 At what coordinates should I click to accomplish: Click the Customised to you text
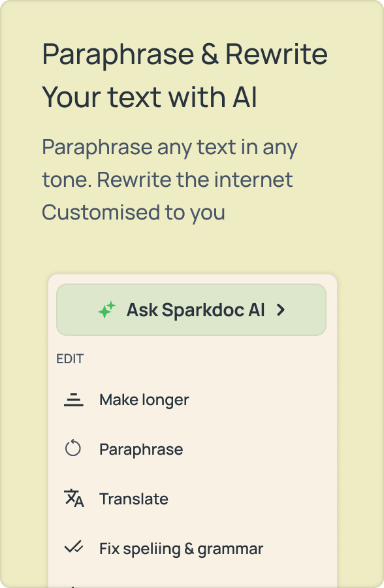click(133, 213)
